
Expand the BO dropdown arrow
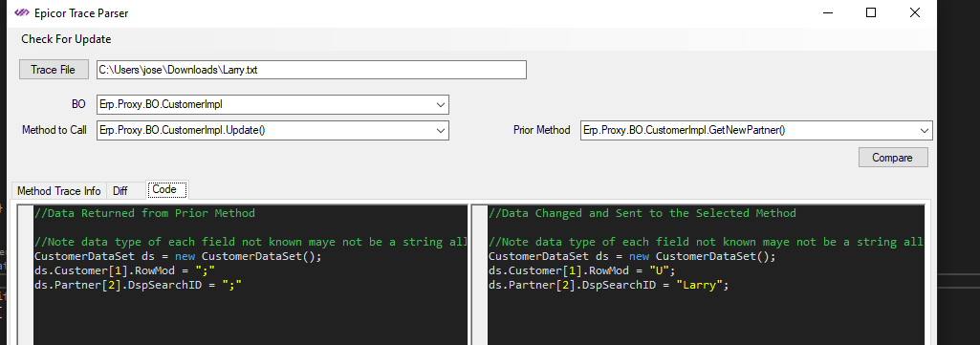(441, 105)
